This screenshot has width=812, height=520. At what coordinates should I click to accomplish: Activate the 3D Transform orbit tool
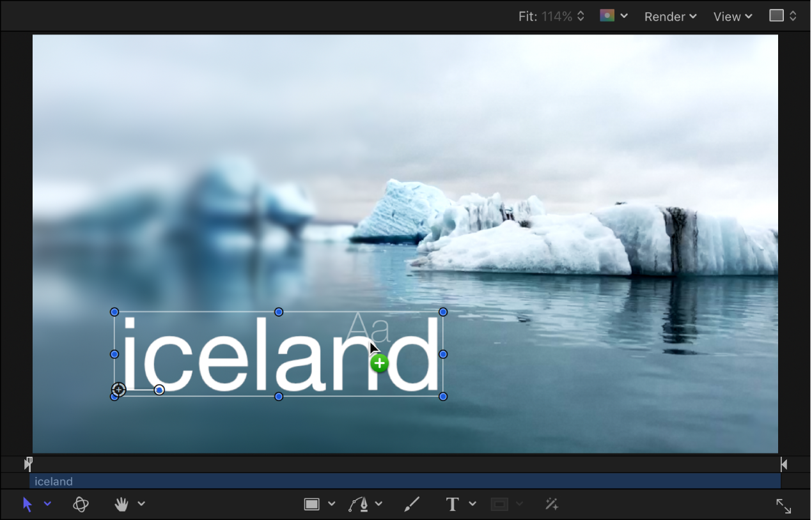point(81,504)
